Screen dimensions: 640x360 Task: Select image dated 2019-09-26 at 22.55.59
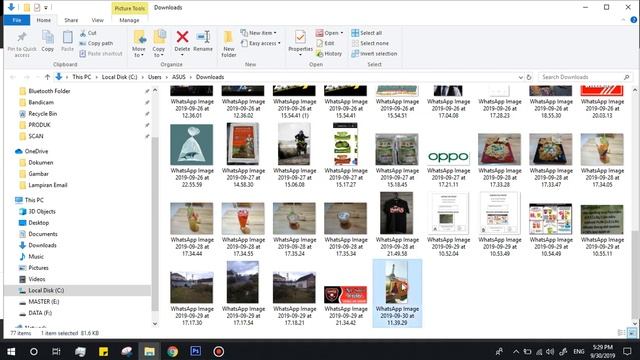point(192,156)
